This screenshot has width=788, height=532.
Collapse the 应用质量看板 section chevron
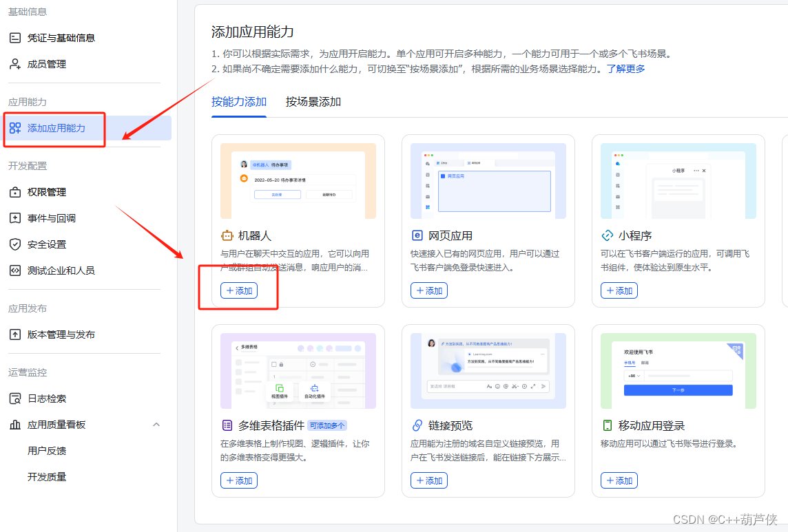(x=156, y=425)
